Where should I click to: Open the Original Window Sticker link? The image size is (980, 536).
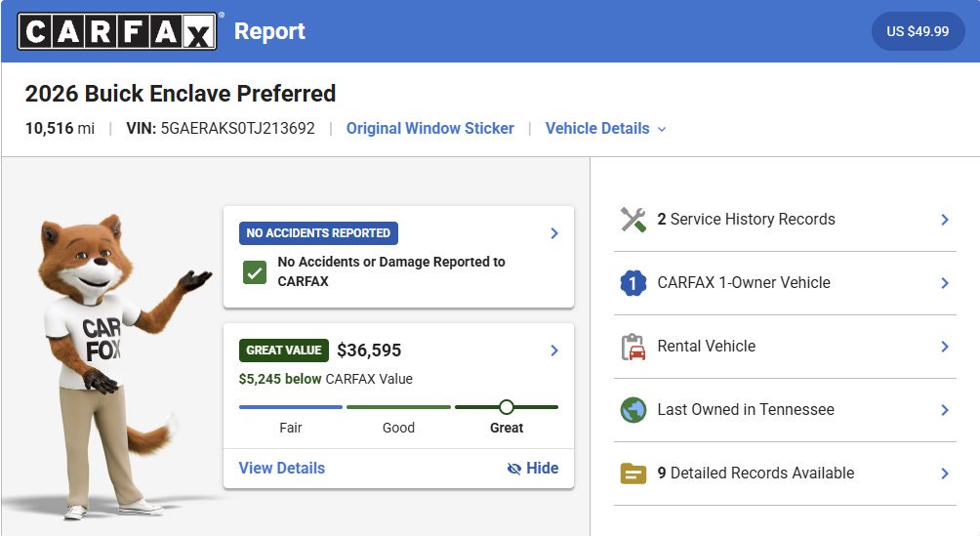[430, 128]
